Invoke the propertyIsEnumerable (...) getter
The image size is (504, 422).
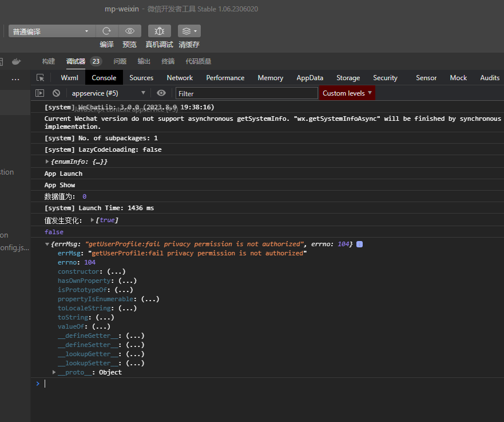point(150,299)
